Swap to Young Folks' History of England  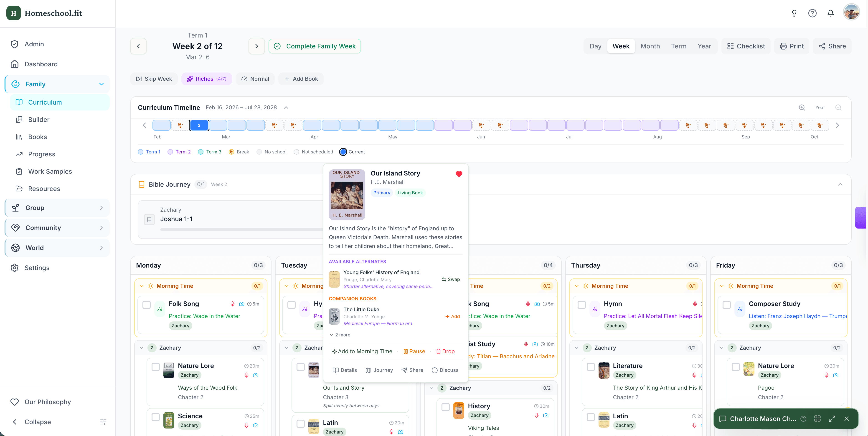(451, 279)
